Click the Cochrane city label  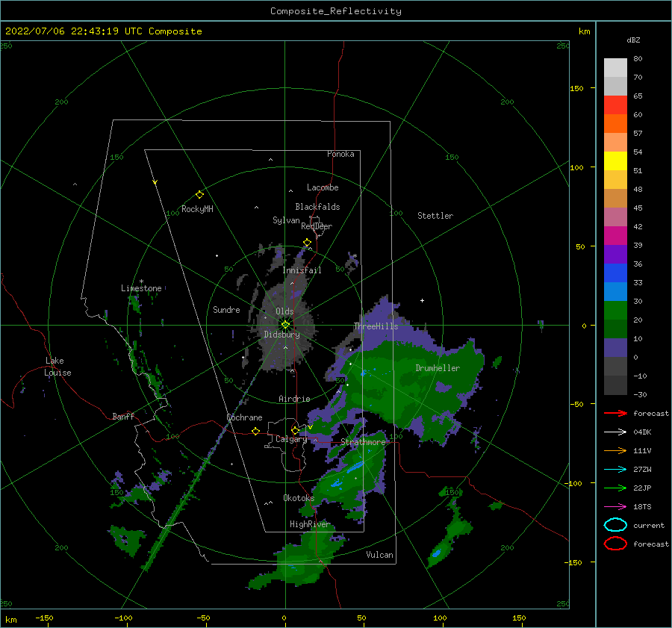coord(244,417)
